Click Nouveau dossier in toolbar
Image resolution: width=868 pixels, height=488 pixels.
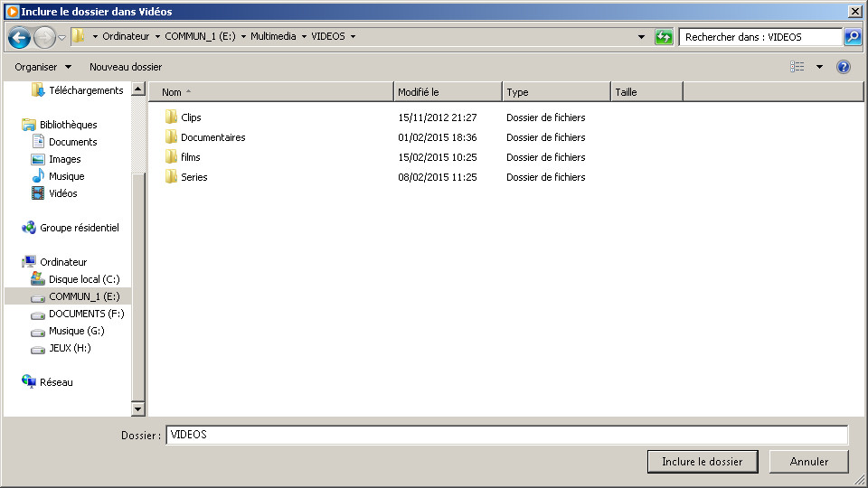pos(126,67)
